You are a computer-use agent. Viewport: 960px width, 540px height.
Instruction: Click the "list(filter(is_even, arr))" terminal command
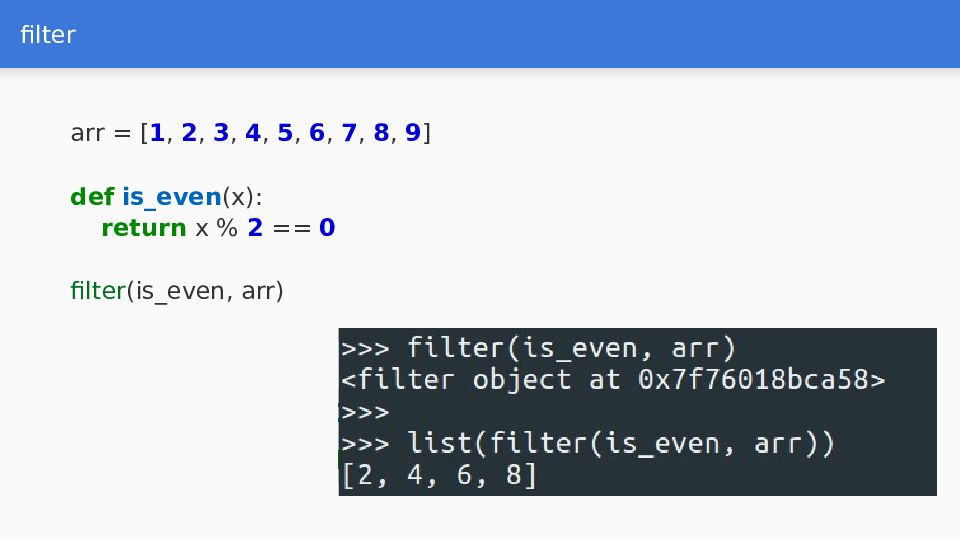click(620, 443)
